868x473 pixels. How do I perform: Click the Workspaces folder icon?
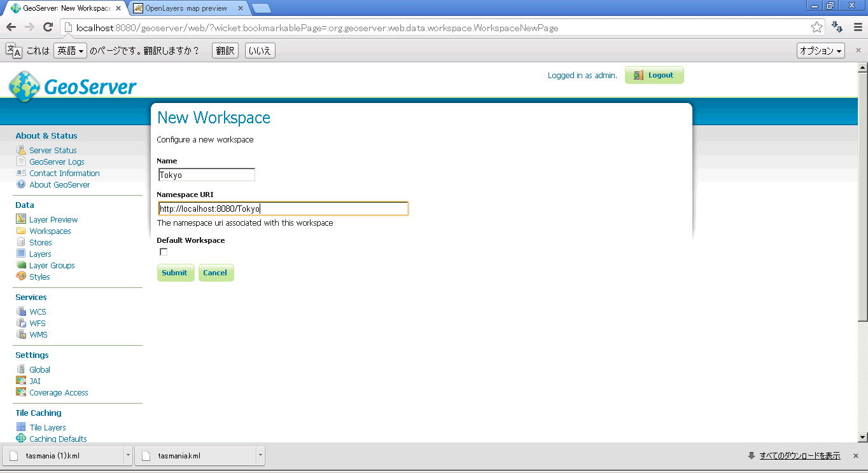click(21, 231)
